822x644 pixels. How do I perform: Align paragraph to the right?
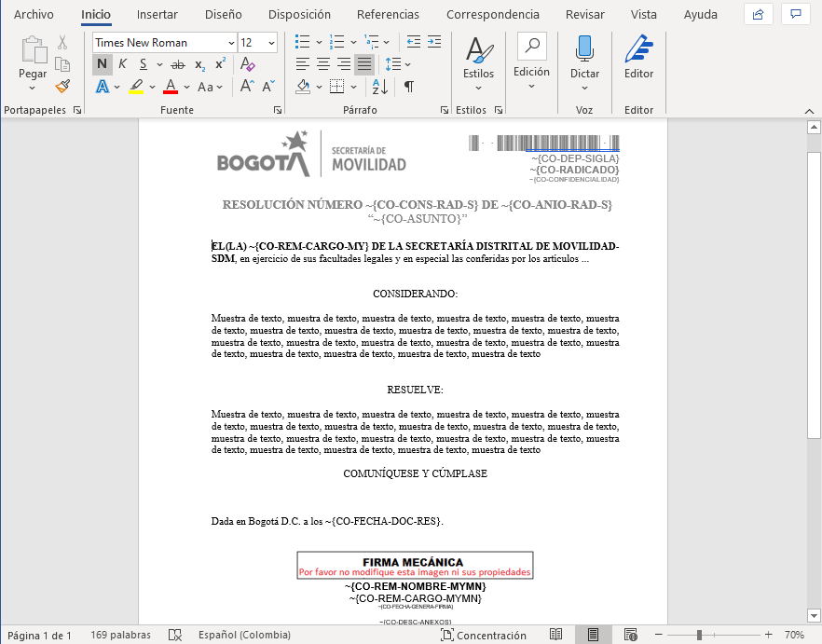coord(344,64)
